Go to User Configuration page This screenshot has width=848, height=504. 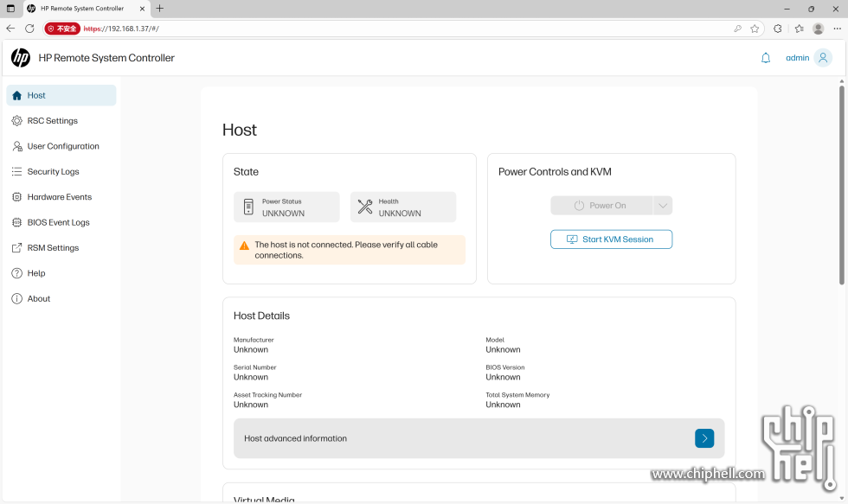tap(62, 146)
